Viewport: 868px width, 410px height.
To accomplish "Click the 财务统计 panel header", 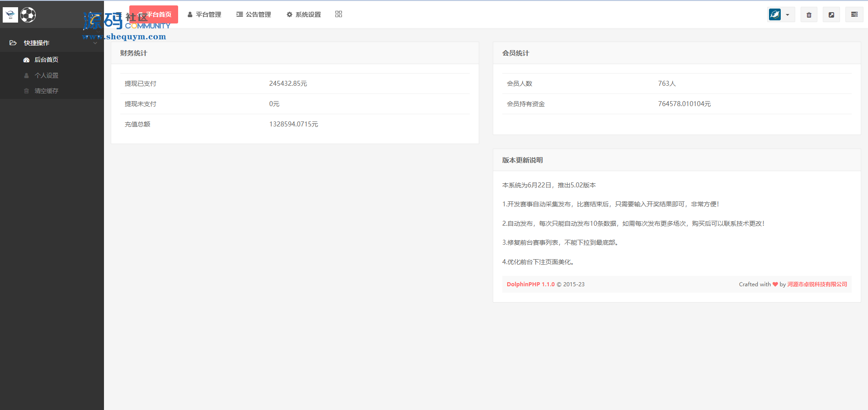I will 295,53.
